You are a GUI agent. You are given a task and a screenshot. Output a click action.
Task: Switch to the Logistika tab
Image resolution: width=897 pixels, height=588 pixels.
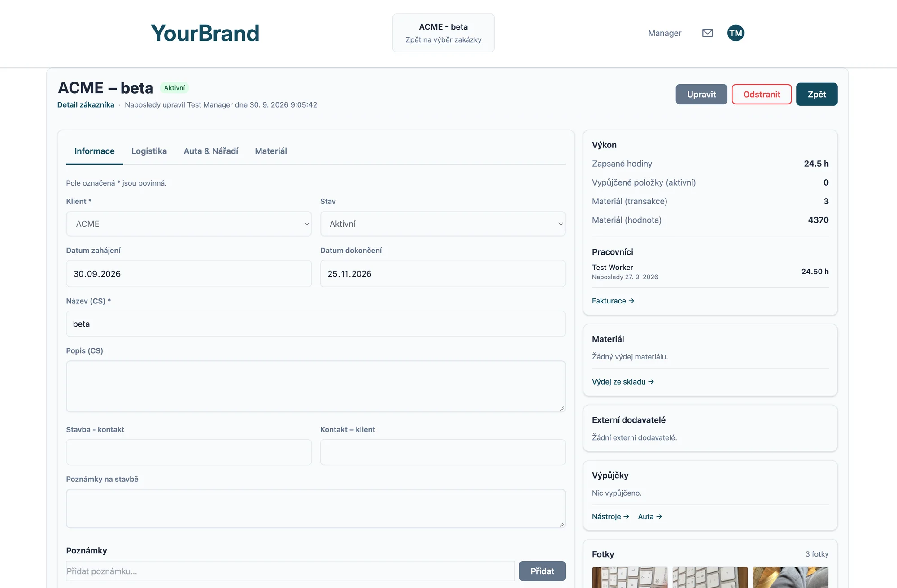[149, 151]
